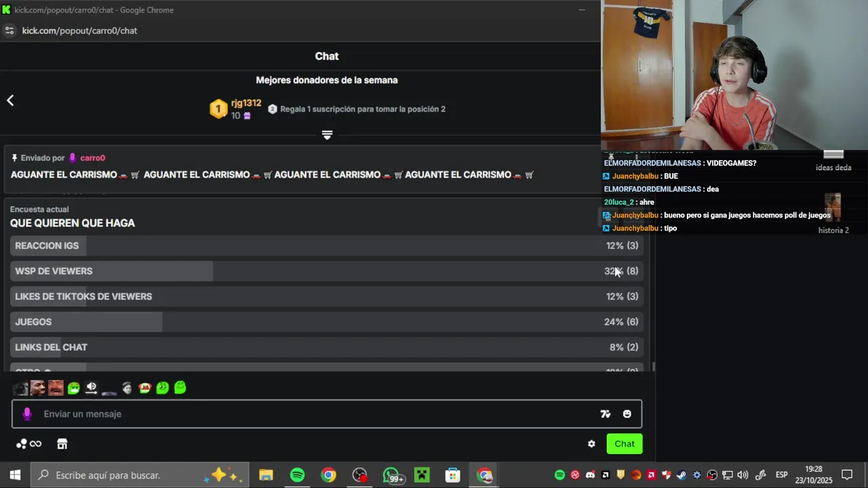The width and height of the screenshot is (868, 488).
Task: Focus the Enviar un mensaje input
Action: point(327,414)
